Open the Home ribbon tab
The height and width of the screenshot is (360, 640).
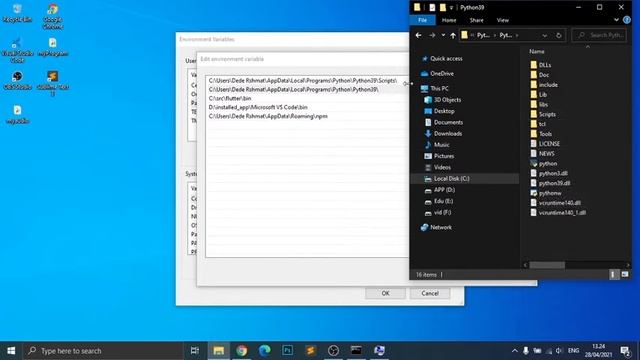pos(449,20)
